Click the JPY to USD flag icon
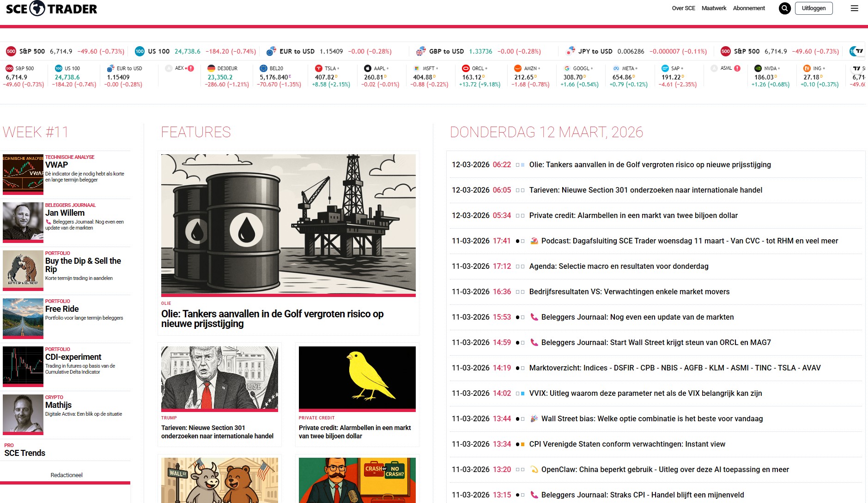This screenshot has width=868, height=503. [571, 51]
